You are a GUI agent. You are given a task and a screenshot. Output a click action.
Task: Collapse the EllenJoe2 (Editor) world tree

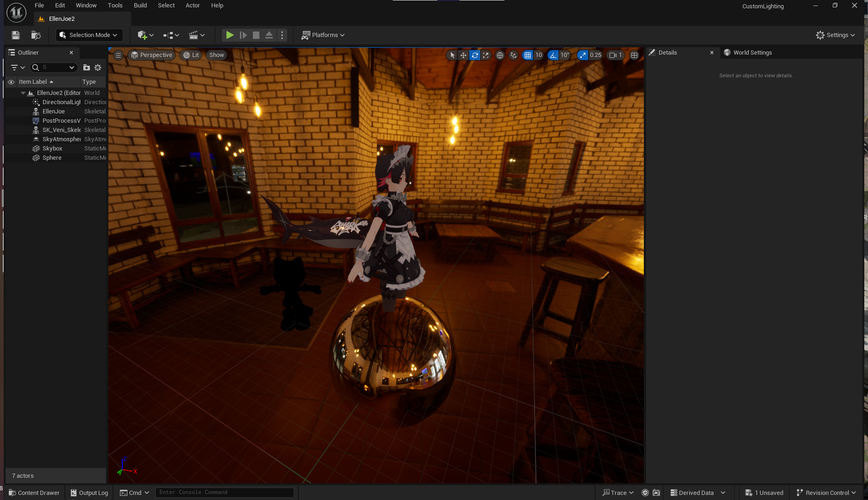(23, 93)
